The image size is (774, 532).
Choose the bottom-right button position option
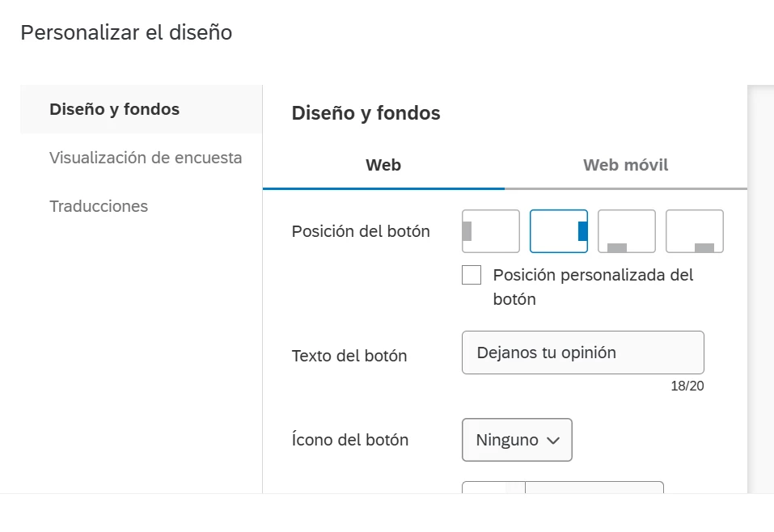(x=695, y=231)
